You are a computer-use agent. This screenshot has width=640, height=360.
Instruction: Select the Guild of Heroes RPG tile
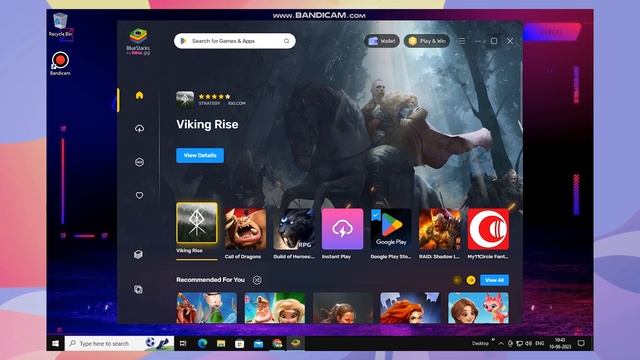[x=294, y=229]
